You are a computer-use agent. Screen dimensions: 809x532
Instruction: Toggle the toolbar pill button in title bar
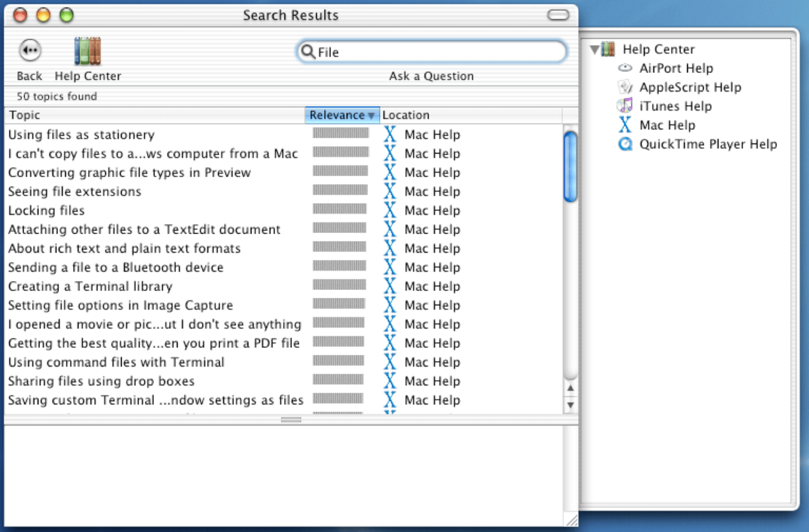[558, 15]
